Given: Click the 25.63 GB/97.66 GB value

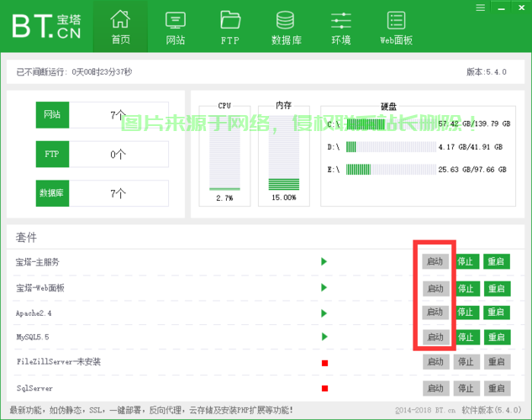Looking at the screenshot, I should 472,170.
